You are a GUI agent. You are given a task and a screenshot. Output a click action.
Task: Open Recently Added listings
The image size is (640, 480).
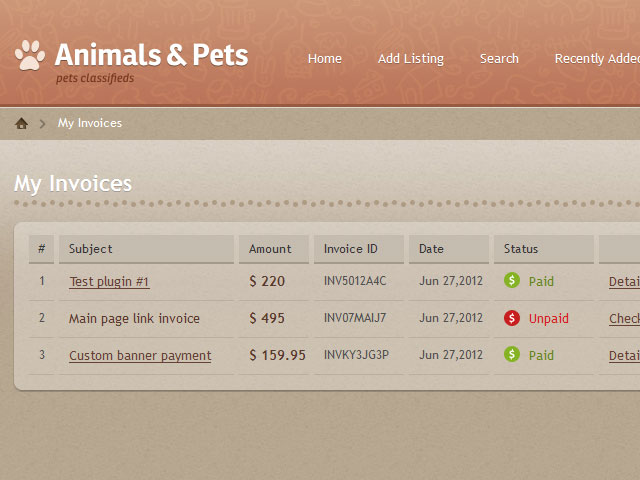coord(597,59)
